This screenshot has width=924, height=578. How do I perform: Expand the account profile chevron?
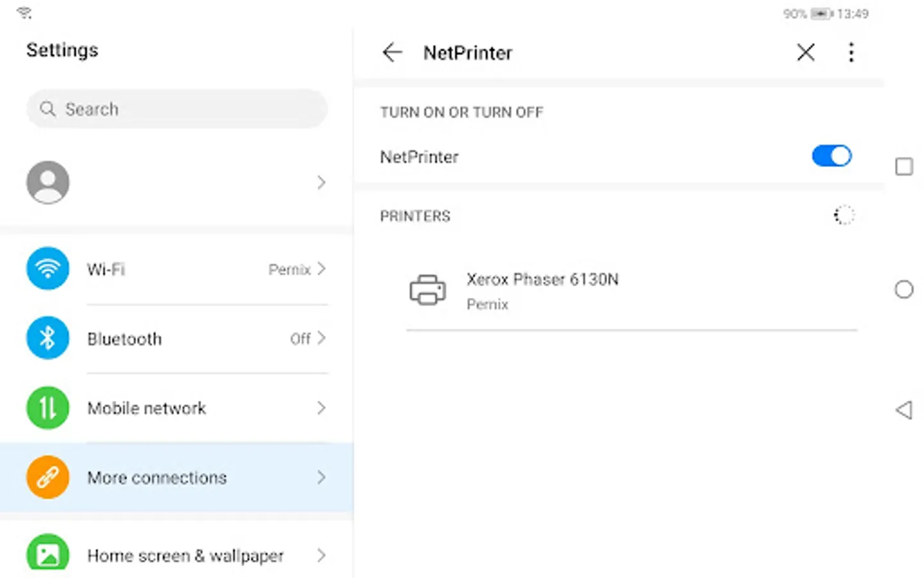click(x=321, y=183)
